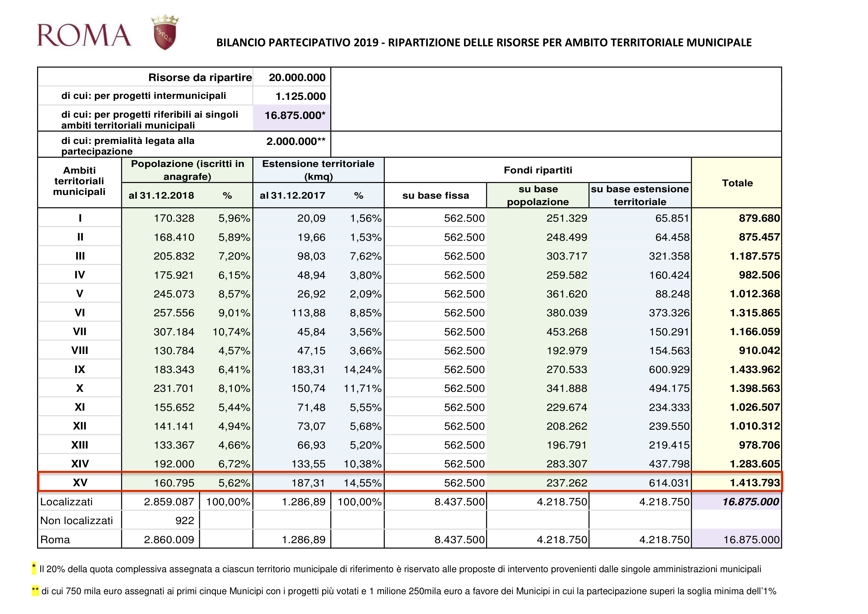The width and height of the screenshot is (868, 614).
Task: Click the Estensione territoriale (kmq) header
Action: tap(318, 170)
